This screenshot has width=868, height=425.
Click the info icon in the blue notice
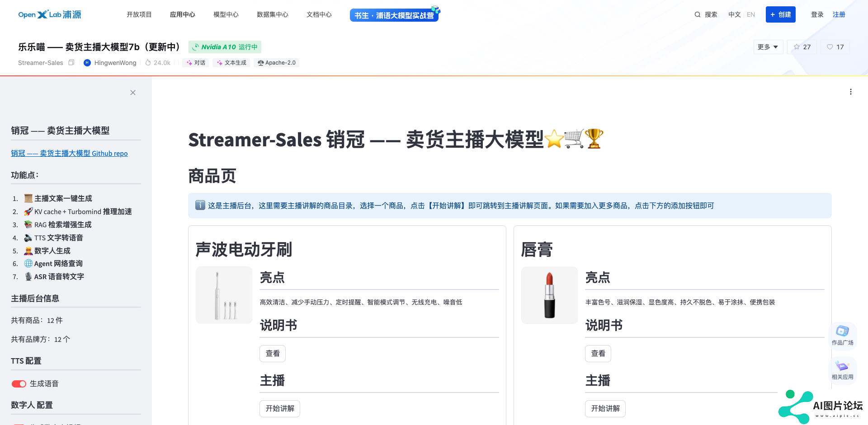(x=200, y=205)
